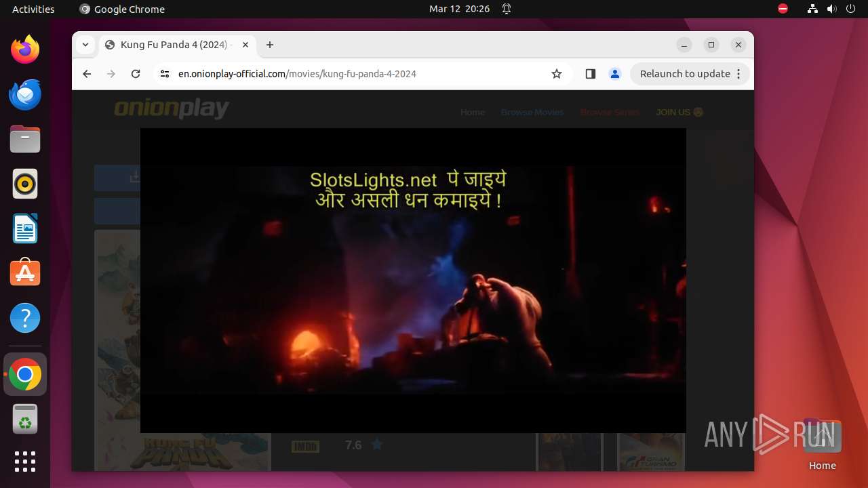
Task: Open the power menu icon
Action: (850, 9)
